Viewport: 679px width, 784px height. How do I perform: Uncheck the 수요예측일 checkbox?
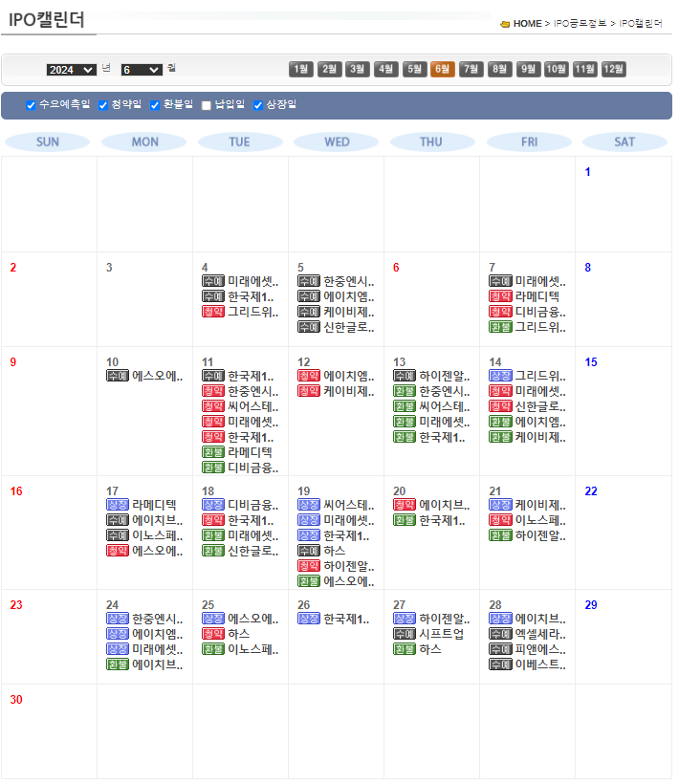[x=31, y=105]
